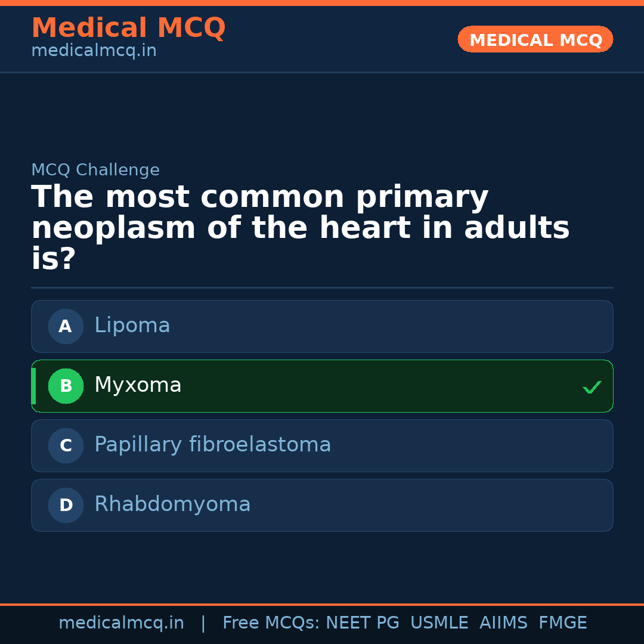Select FMGE in the footer
This screenshot has width=644, height=644.
pos(562,623)
